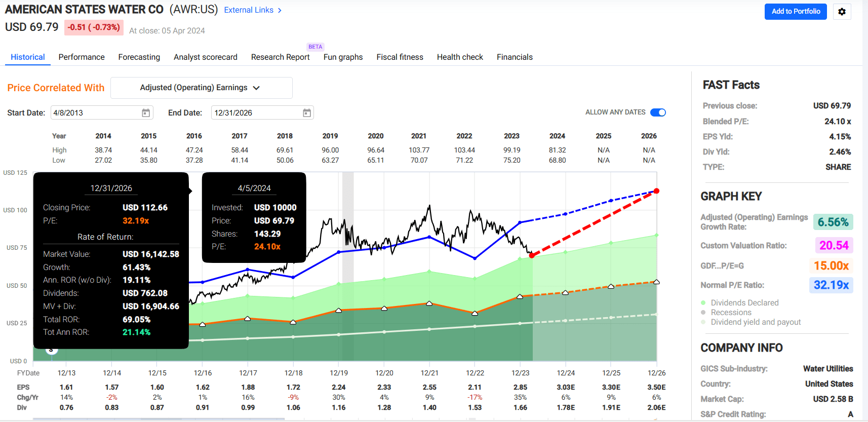Click the 4/5/2024 tooltip date heading
Viewport: 868px width, 422px height.
pyautogui.click(x=254, y=188)
